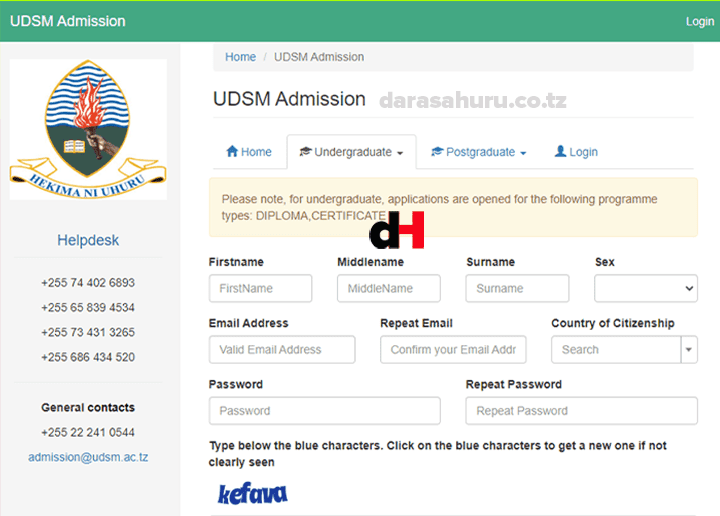The image size is (720, 516).
Task: Expand the Postgraduate dropdown caret
Action: click(x=523, y=153)
